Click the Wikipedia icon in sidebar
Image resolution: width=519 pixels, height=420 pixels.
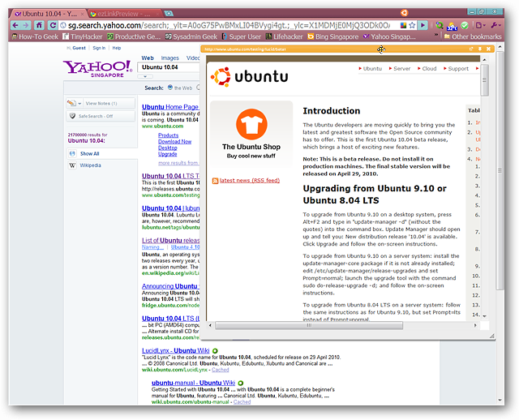coord(72,165)
